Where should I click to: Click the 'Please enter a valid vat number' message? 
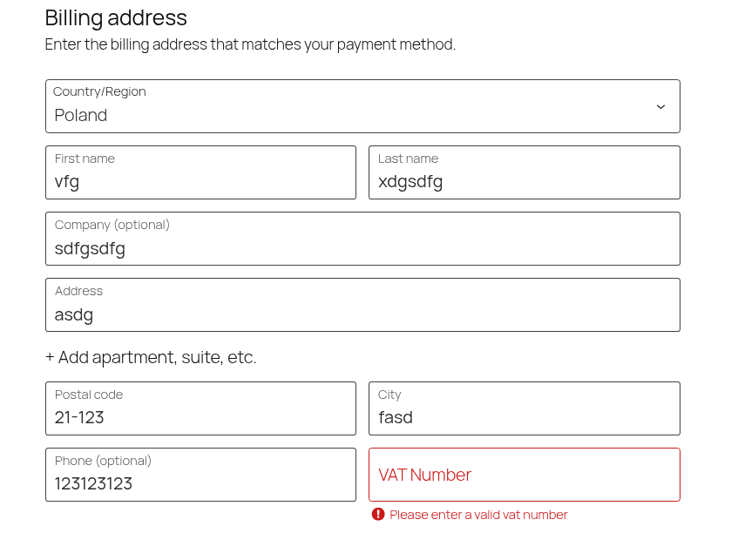[479, 515]
